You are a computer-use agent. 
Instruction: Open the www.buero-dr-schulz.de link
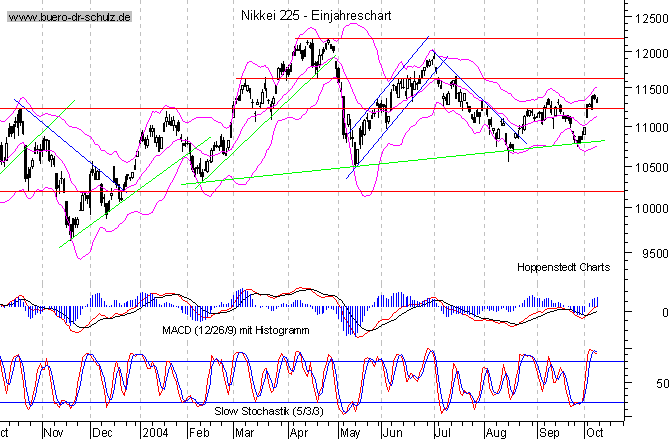[66, 18]
